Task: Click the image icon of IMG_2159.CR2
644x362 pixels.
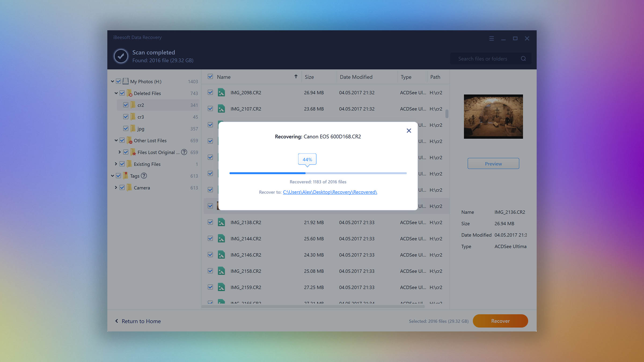Action: click(x=221, y=287)
